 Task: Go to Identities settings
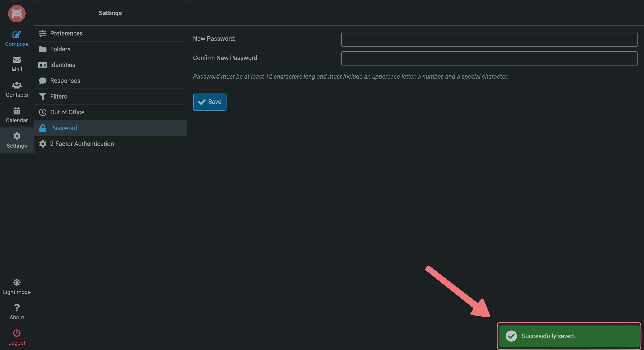click(x=62, y=65)
